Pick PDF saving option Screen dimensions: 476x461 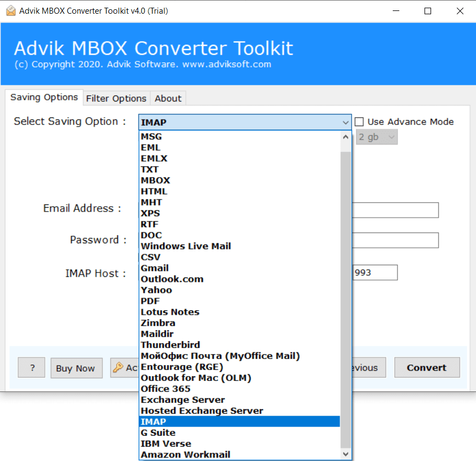coord(240,301)
